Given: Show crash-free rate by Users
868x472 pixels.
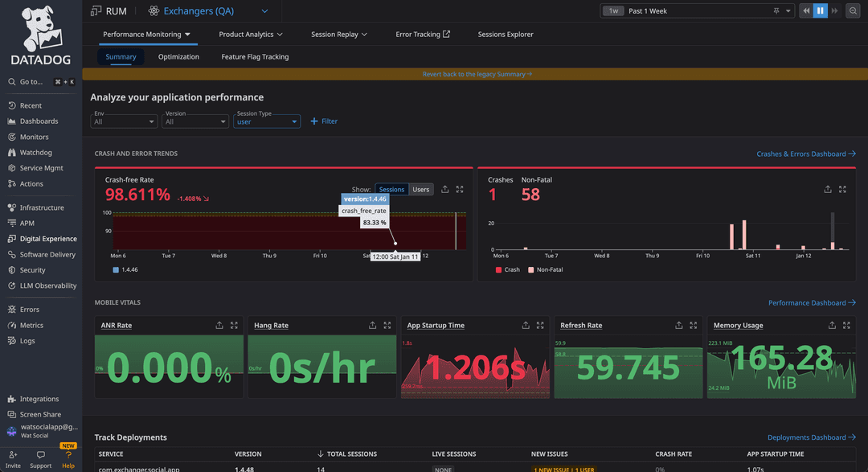Looking at the screenshot, I should click(x=420, y=190).
